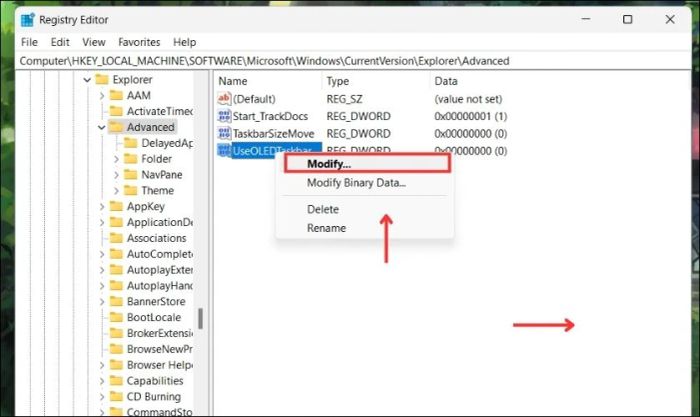
Task: Click the ActivateTimeout folder icon
Action: [116, 111]
